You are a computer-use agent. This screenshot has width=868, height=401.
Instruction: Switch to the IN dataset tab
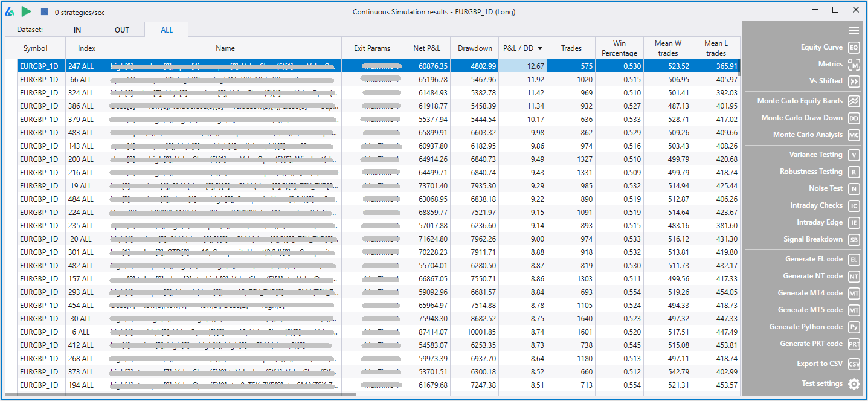[x=77, y=30]
